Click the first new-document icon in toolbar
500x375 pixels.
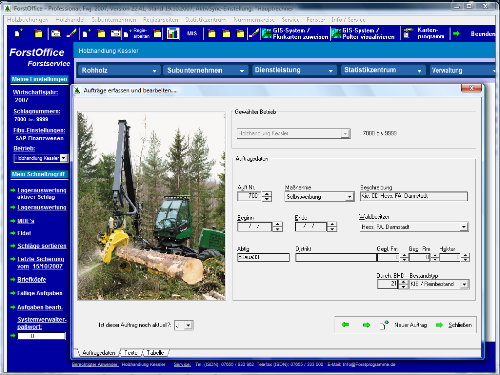click(x=18, y=33)
